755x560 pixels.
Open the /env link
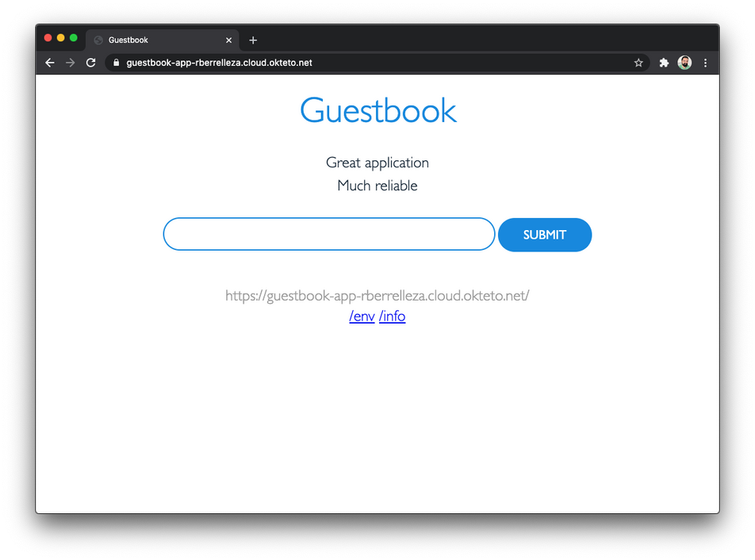[362, 316]
